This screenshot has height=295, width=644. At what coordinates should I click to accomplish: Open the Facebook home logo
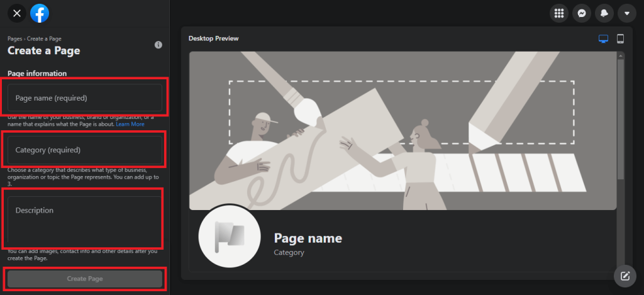(40, 13)
